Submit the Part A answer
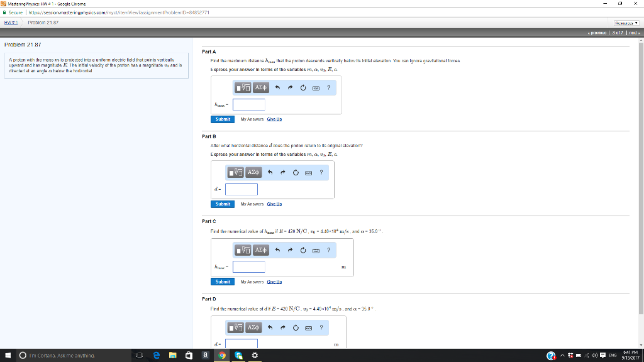 [223, 119]
